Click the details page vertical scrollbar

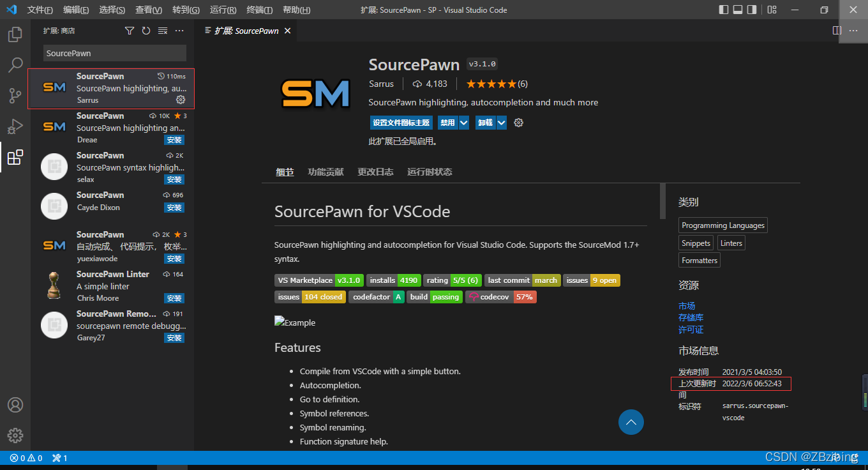point(662,201)
